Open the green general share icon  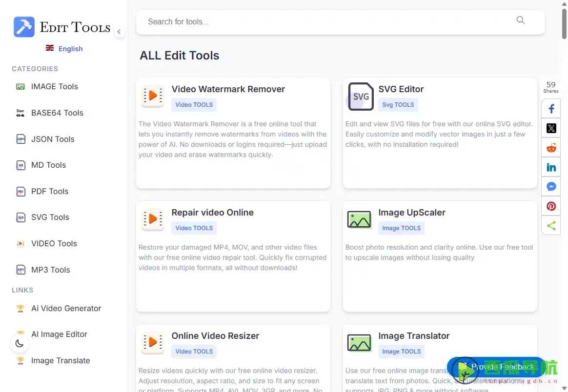tap(551, 226)
